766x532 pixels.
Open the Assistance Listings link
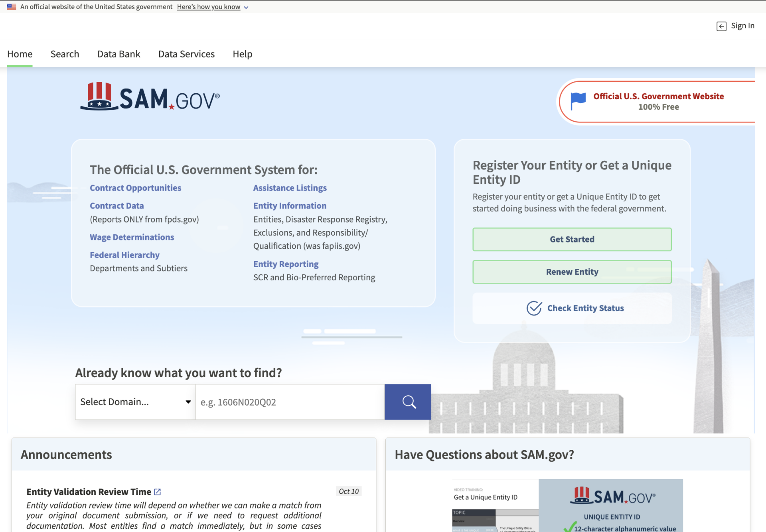point(290,188)
